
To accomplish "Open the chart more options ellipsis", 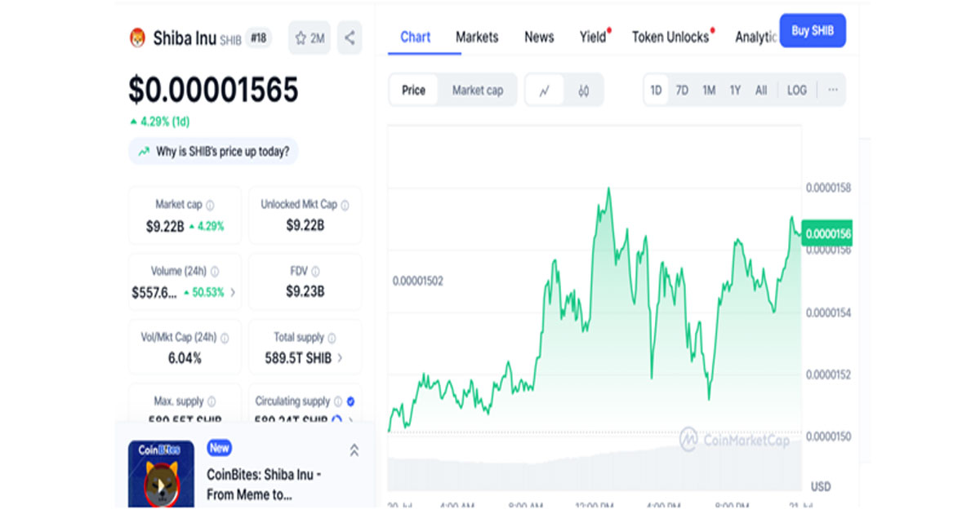I will (832, 90).
